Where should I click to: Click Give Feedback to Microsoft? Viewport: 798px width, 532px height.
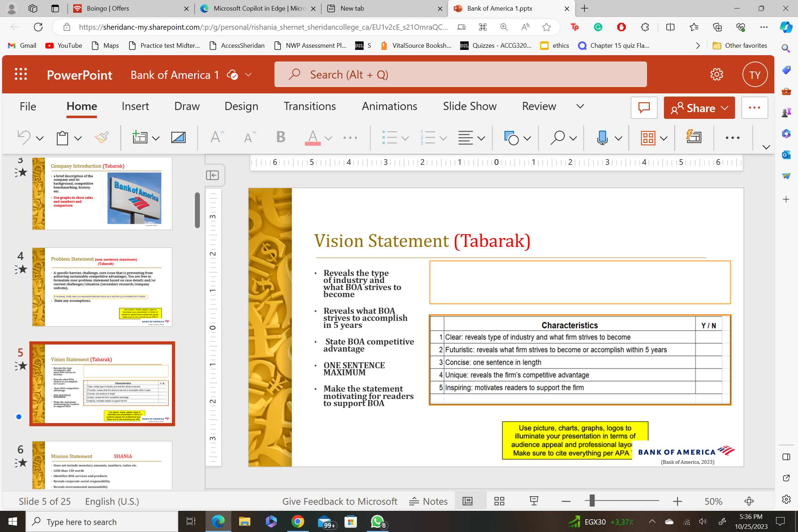click(x=340, y=501)
